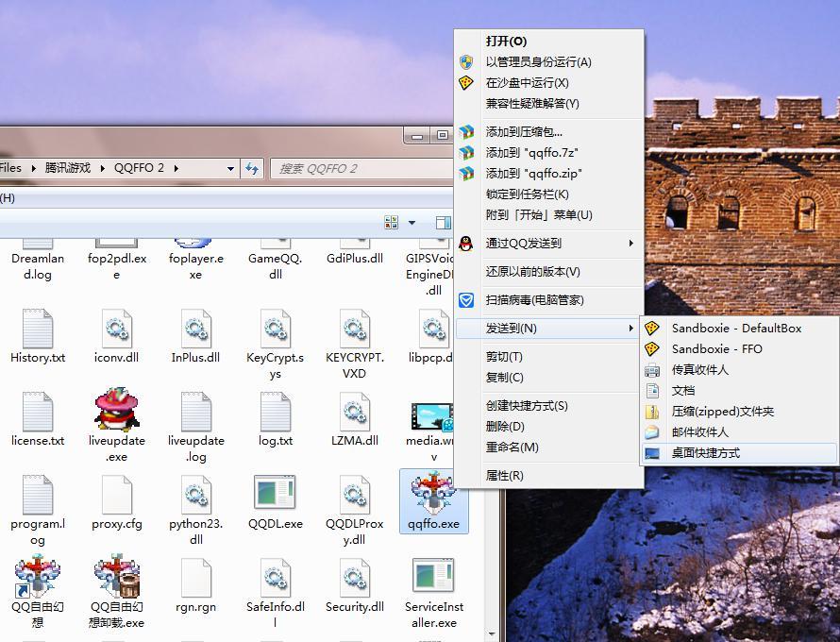Click the ServiceInstaller.exe file icon

433,577
